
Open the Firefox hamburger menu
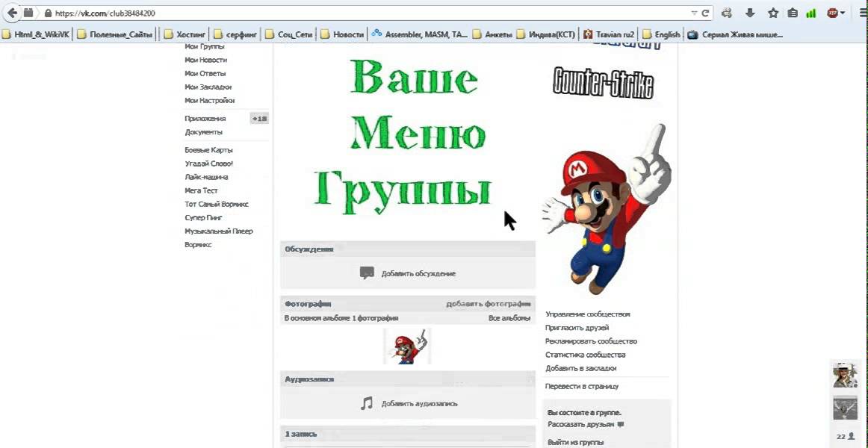pyautogui.click(x=861, y=13)
